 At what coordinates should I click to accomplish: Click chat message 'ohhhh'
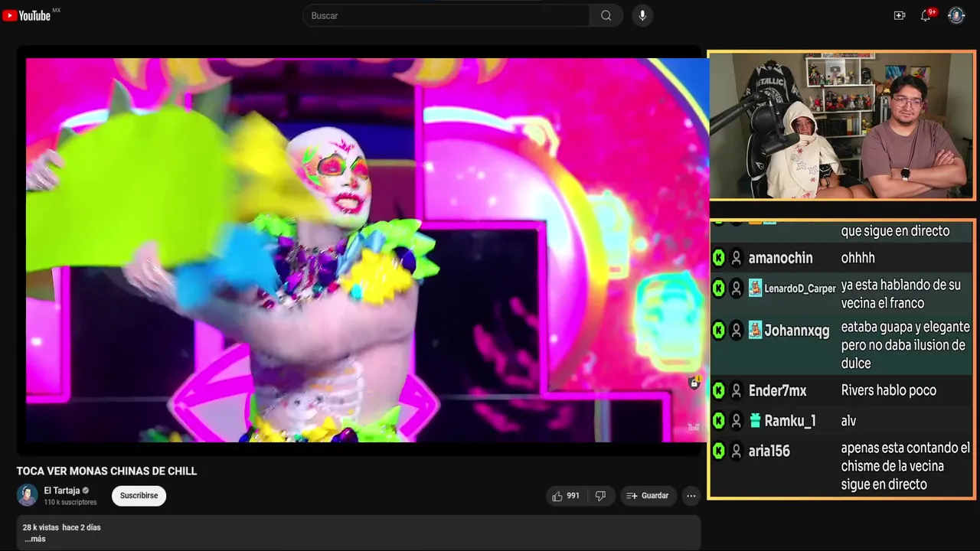(x=857, y=258)
